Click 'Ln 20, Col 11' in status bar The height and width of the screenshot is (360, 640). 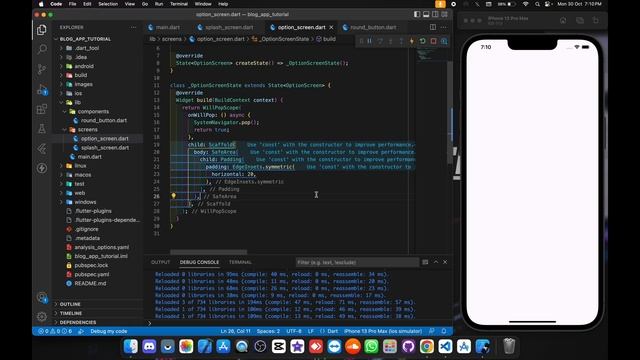tap(236, 331)
